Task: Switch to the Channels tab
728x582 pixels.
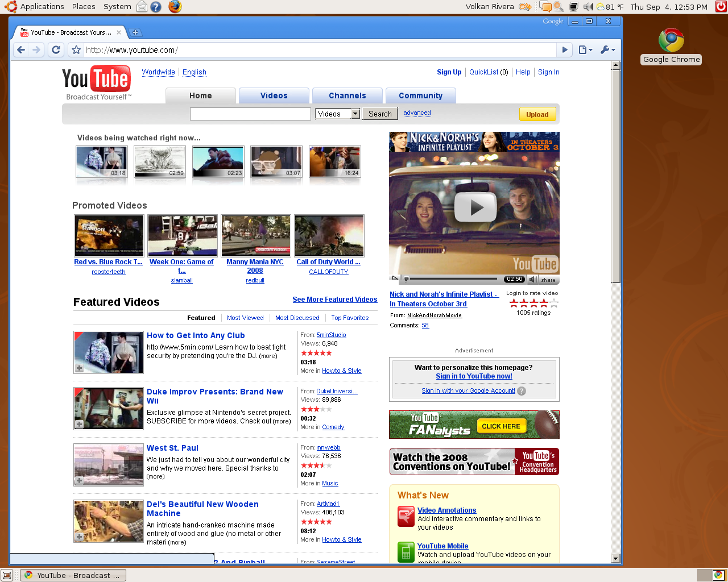Action: pyautogui.click(x=347, y=95)
